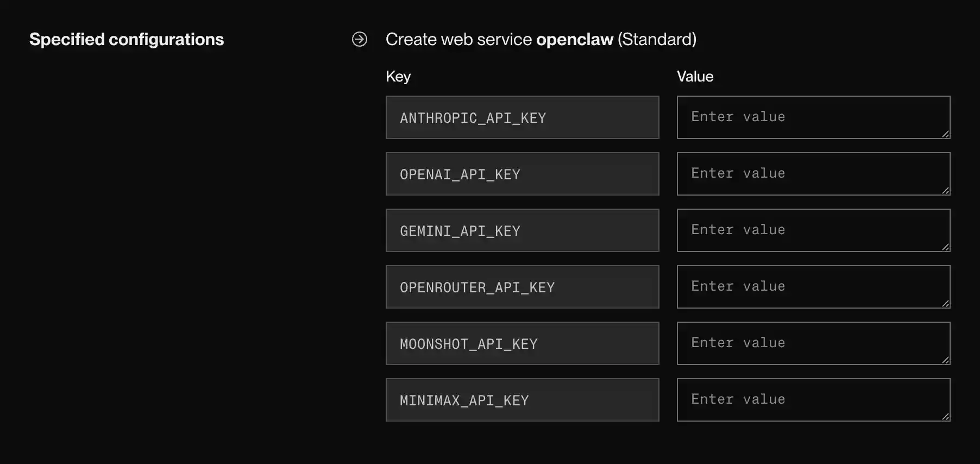Click resize handle of OPENROUTER_API_KEY value box

(x=946, y=304)
